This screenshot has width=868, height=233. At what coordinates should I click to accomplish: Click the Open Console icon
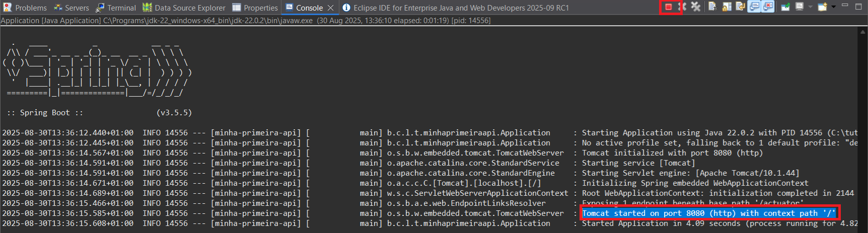pyautogui.click(x=822, y=7)
